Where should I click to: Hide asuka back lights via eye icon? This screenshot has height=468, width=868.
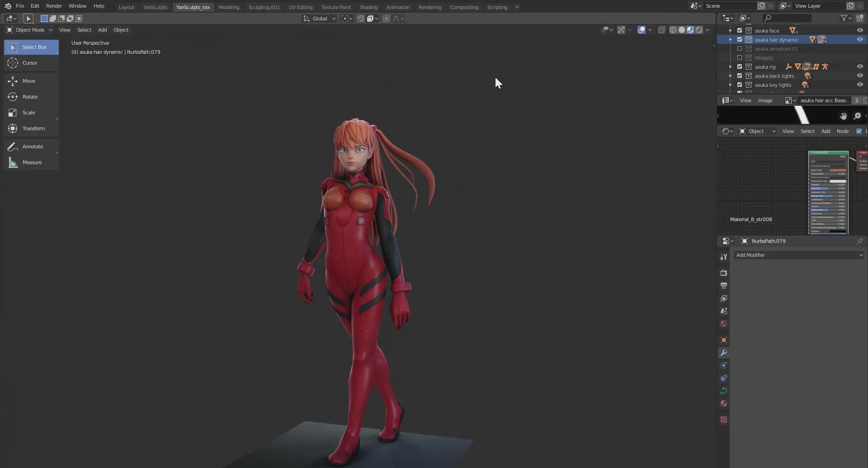coord(860,76)
